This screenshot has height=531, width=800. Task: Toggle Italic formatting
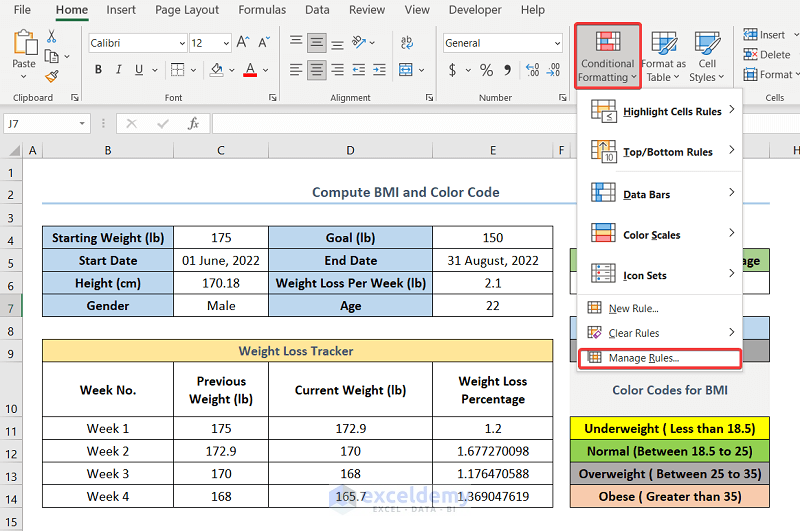tap(121, 70)
